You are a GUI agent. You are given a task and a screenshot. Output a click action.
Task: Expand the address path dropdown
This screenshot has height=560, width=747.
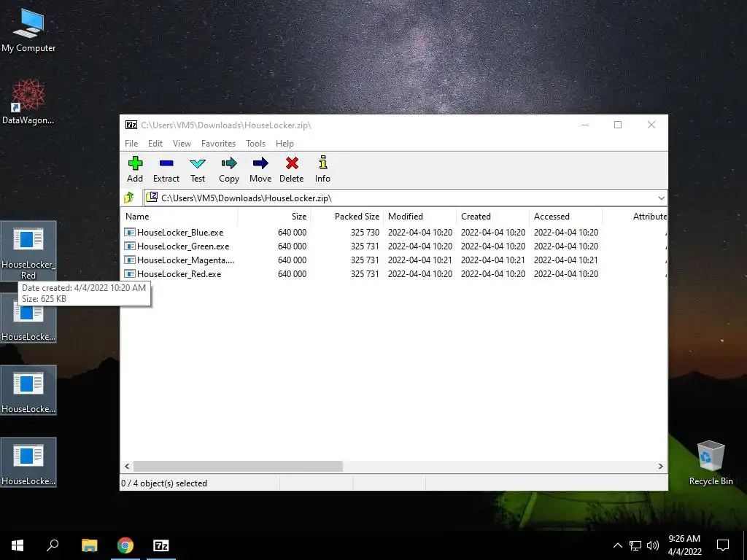661,198
